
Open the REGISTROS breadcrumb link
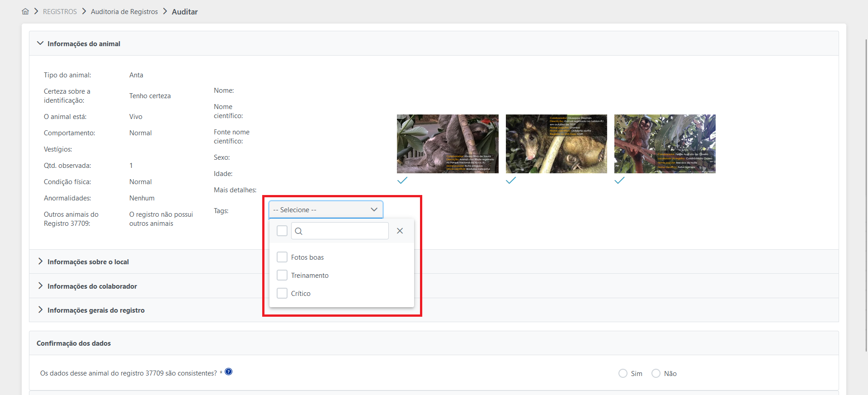[x=60, y=12]
